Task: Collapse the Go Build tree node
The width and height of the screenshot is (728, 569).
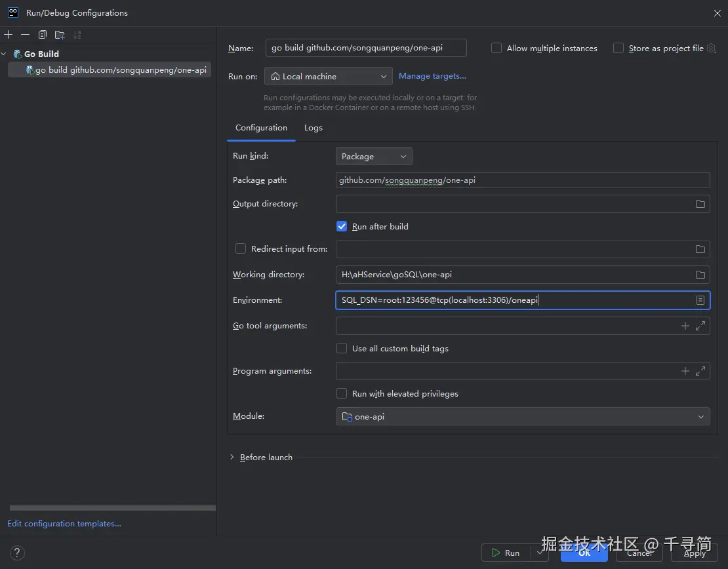Action: [4, 54]
